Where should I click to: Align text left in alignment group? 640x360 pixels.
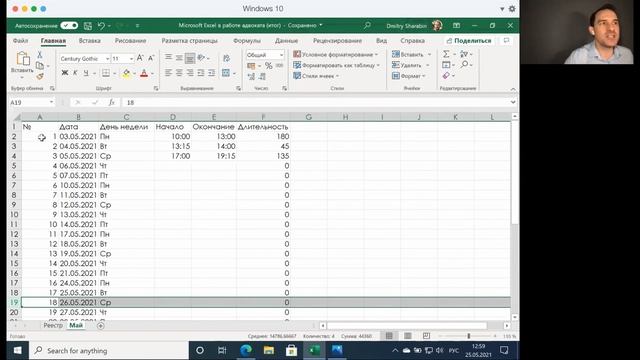[168, 73]
